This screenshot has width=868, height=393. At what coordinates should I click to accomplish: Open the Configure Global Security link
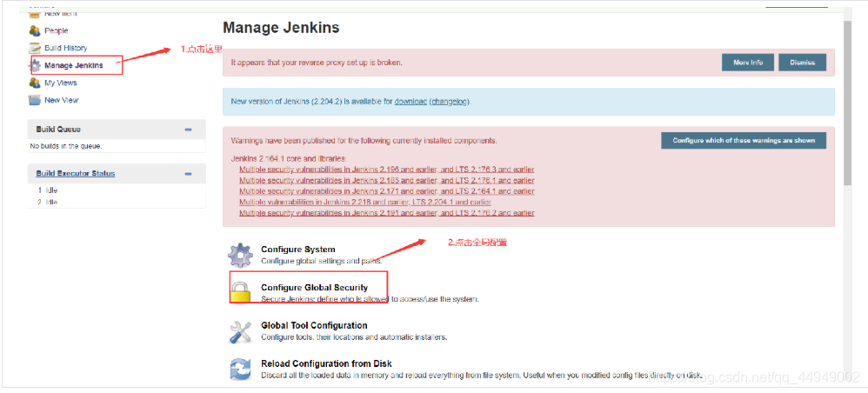click(x=315, y=288)
